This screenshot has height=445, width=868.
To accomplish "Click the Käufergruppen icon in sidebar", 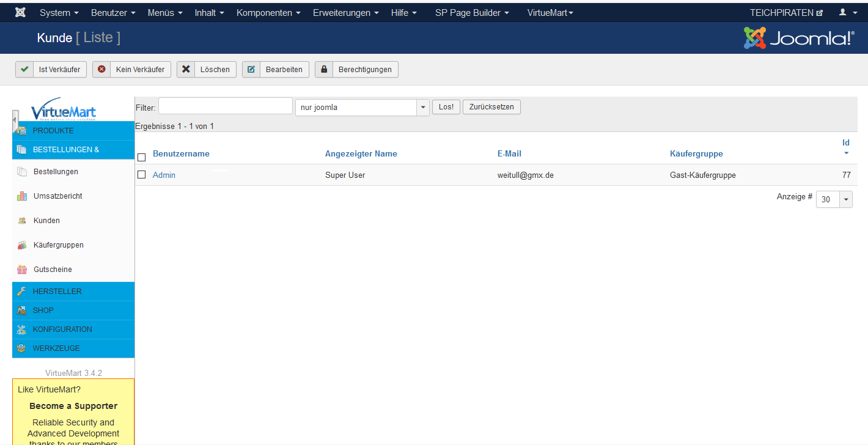I will point(22,245).
